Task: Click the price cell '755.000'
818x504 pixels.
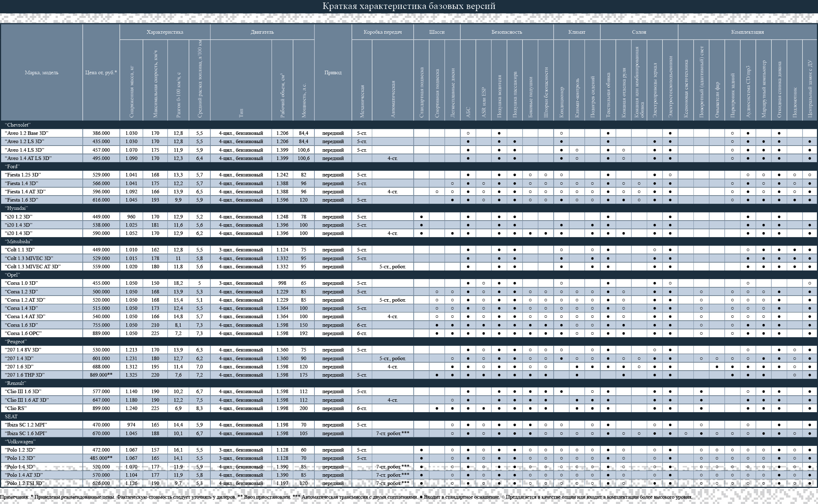Action: (x=101, y=325)
